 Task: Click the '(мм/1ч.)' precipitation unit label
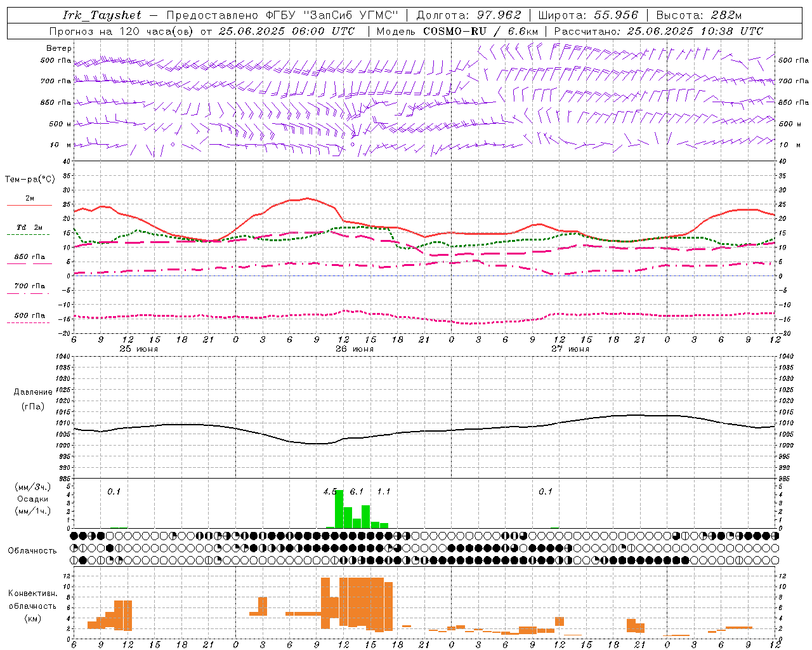tap(33, 511)
